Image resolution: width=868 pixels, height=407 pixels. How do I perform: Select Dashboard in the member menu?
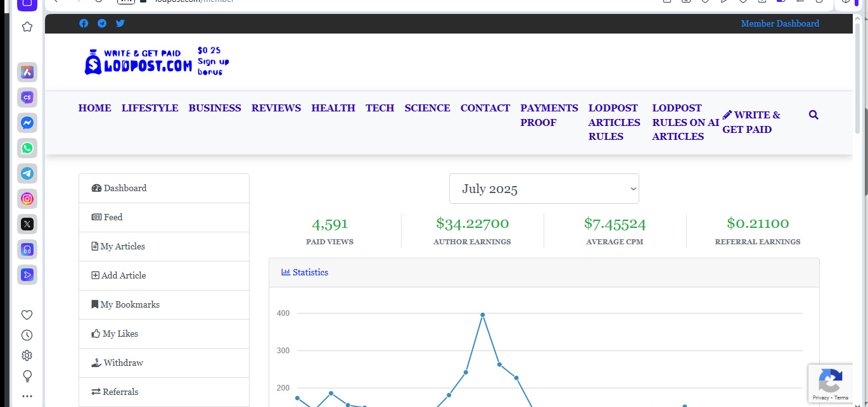point(164,189)
